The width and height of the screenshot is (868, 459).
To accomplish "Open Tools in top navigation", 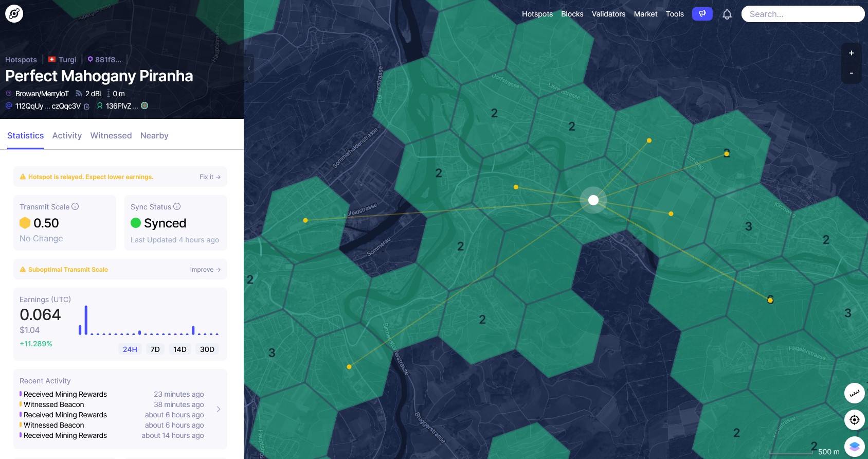I will (x=675, y=14).
